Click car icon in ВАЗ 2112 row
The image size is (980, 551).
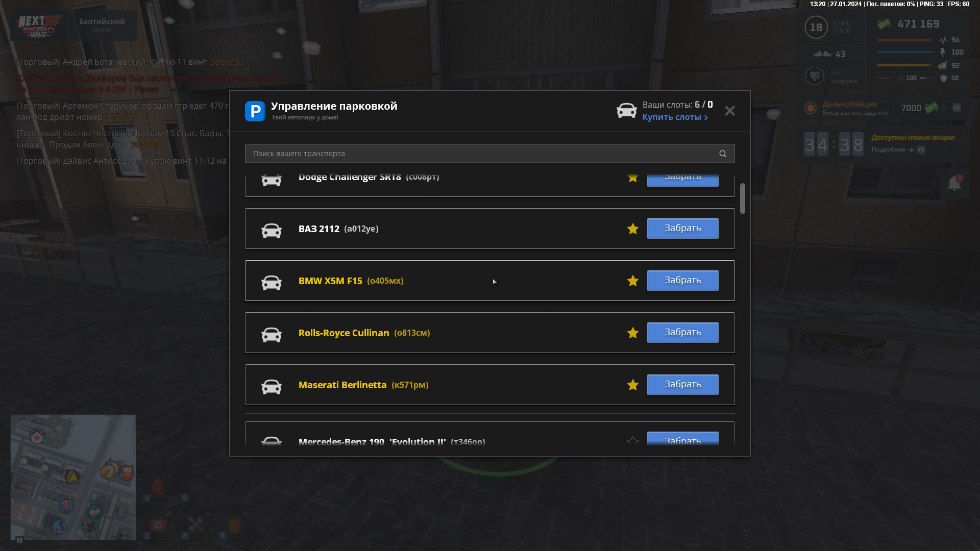coord(272,230)
